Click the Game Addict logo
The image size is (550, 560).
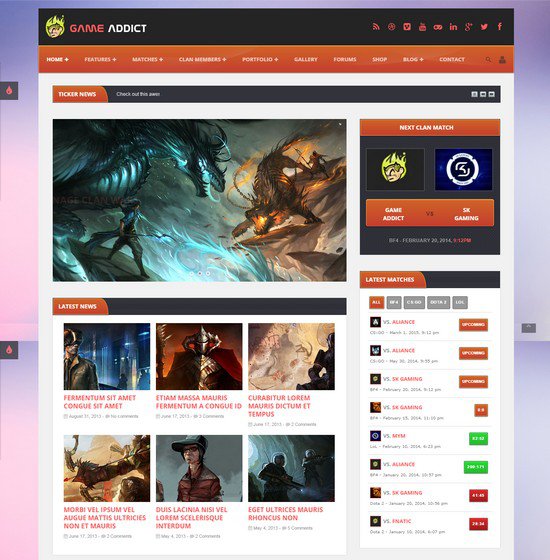(96, 27)
